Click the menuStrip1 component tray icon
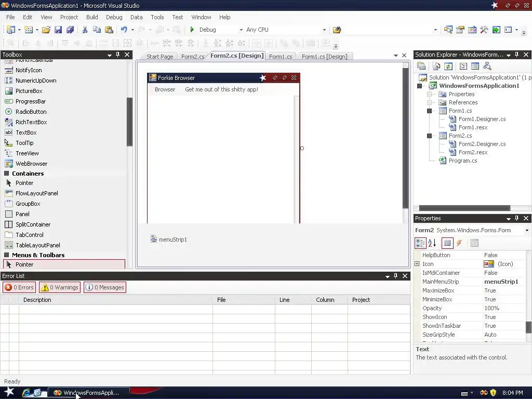The height and width of the screenshot is (399, 532). pos(154,239)
